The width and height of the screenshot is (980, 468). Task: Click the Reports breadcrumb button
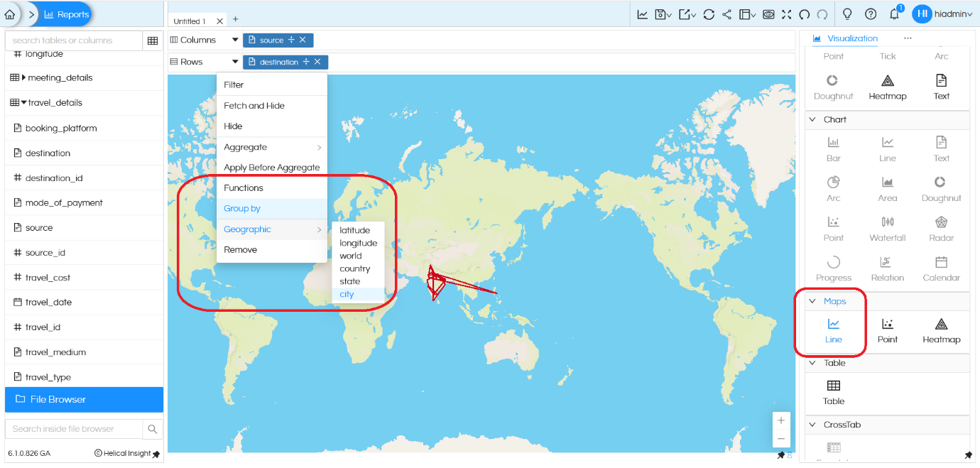tap(66, 13)
